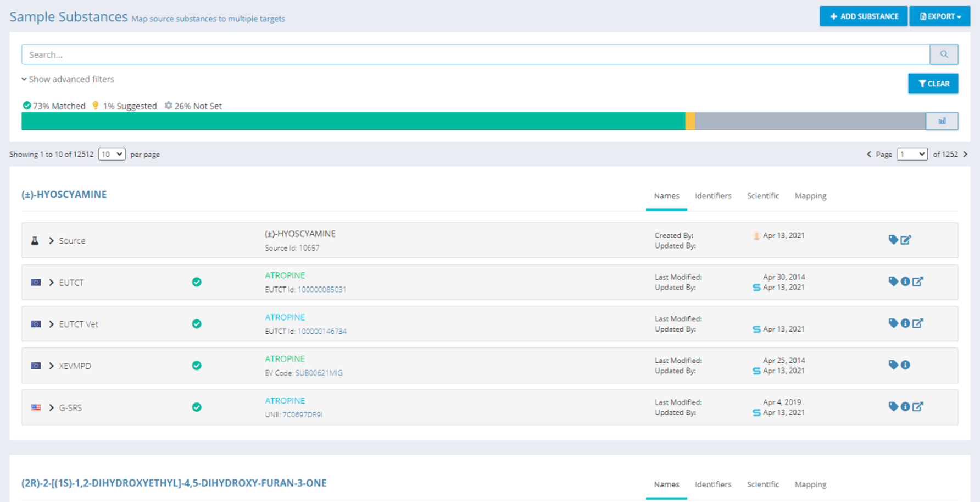This screenshot has height=502, width=980.
Task: Open info icon in EUTCT row
Action: 905,282
